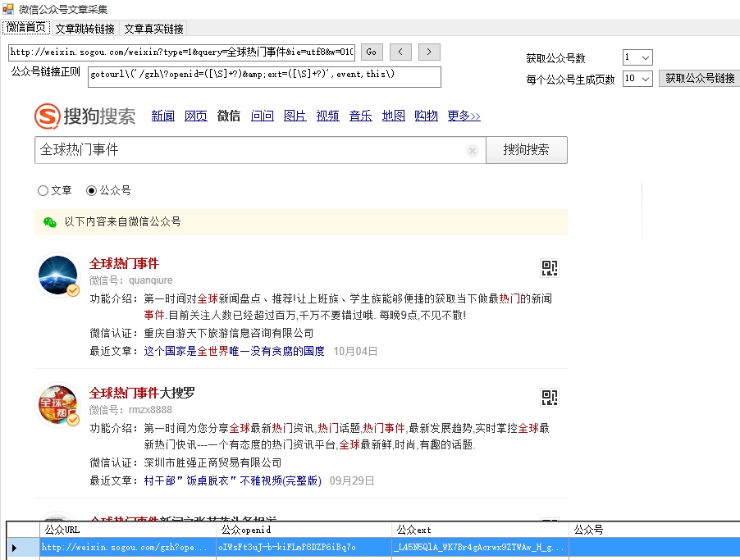Click the app icon in the title bar
740x560 pixels.
(8, 8)
